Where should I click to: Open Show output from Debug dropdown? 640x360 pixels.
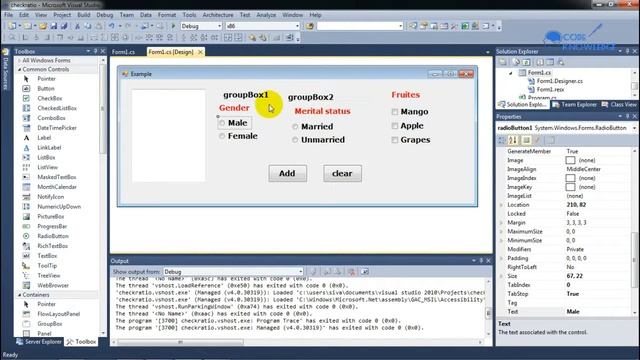click(300, 271)
